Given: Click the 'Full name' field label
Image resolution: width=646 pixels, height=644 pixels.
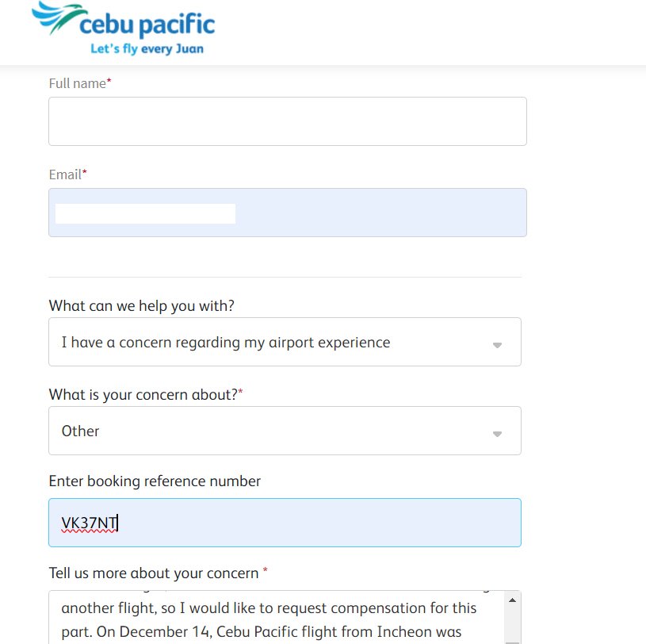Looking at the screenshot, I should [x=78, y=83].
